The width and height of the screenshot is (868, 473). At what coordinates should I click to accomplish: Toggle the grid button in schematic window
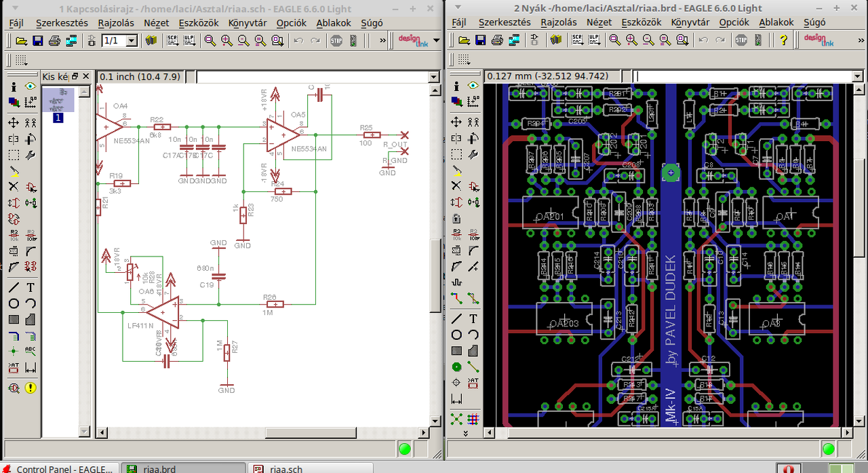coord(21,60)
